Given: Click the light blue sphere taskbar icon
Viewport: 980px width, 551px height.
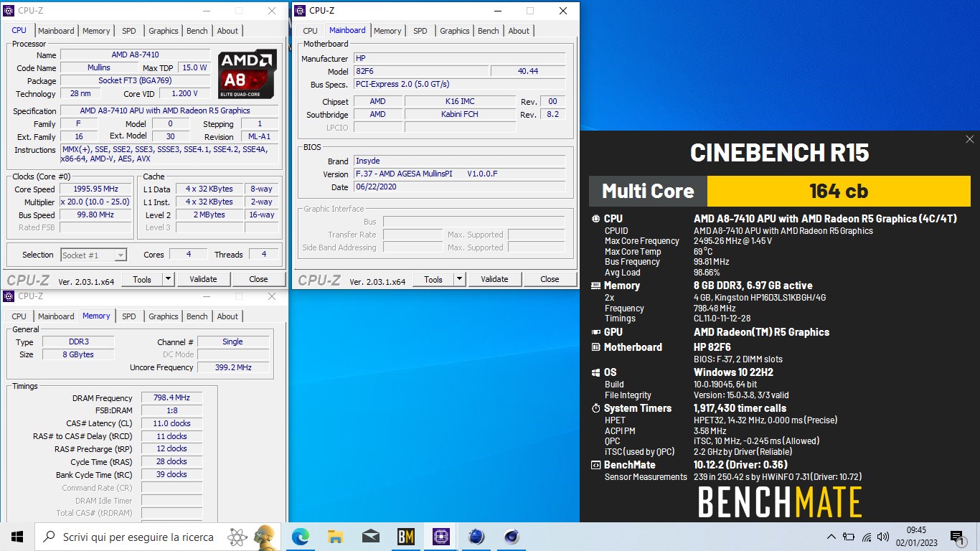Looking at the screenshot, I should point(476,537).
